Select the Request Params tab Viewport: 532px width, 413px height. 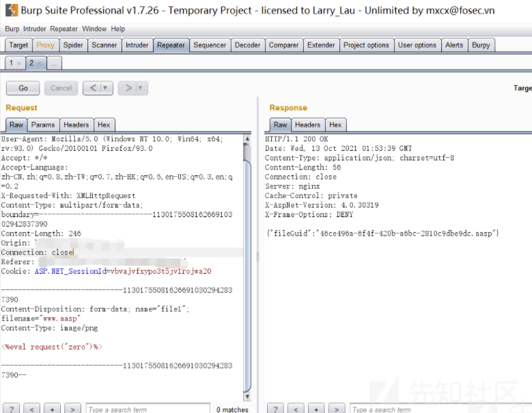(x=43, y=125)
